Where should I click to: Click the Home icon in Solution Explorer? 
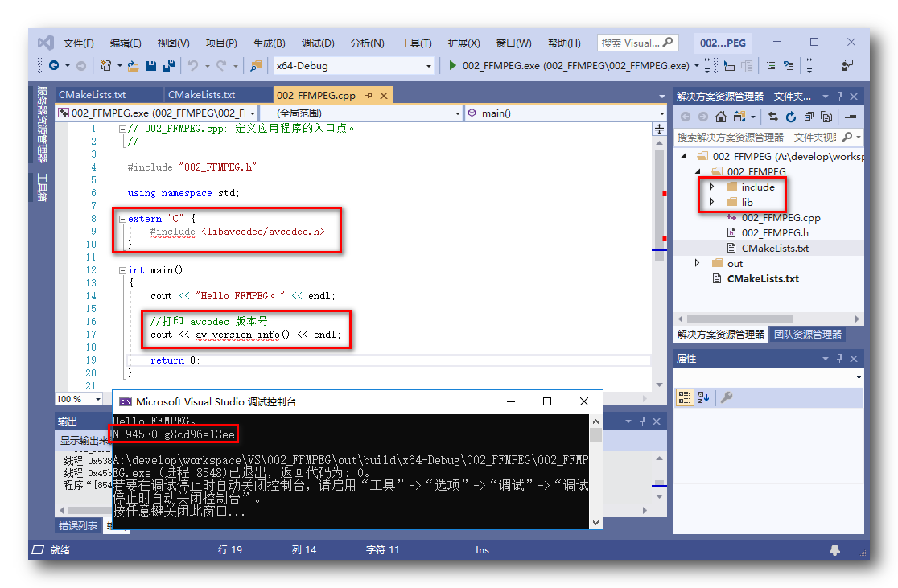tap(721, 117)
